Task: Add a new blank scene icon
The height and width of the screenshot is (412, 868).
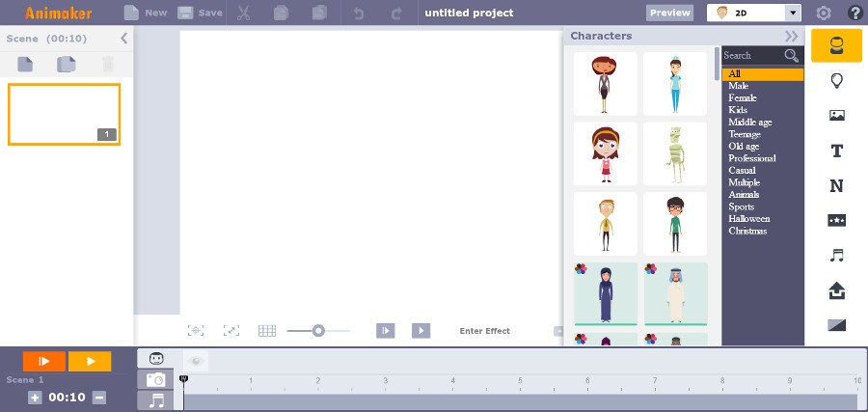Action: click(25, 65)
